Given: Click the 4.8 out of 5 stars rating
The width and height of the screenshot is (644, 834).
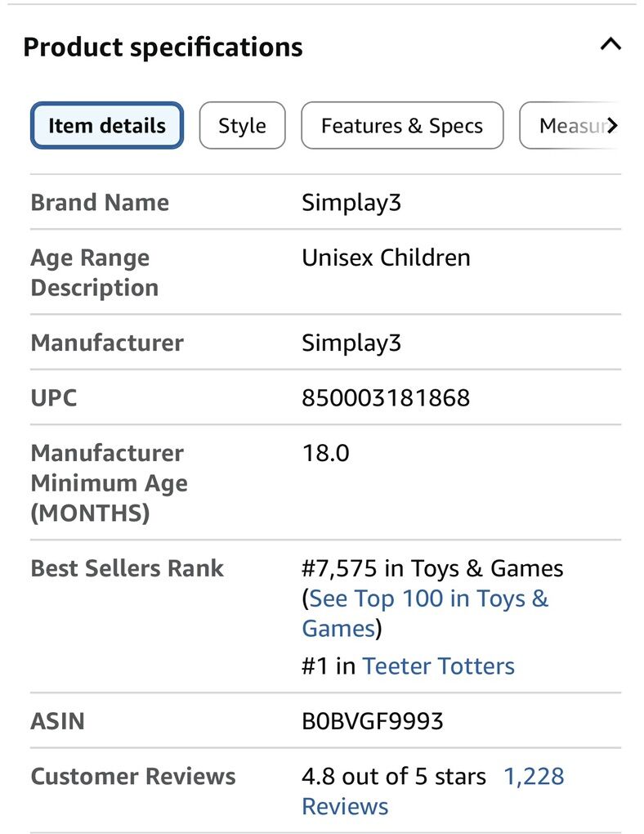Looking at the screenshot, I should click(x=393, y=776).
